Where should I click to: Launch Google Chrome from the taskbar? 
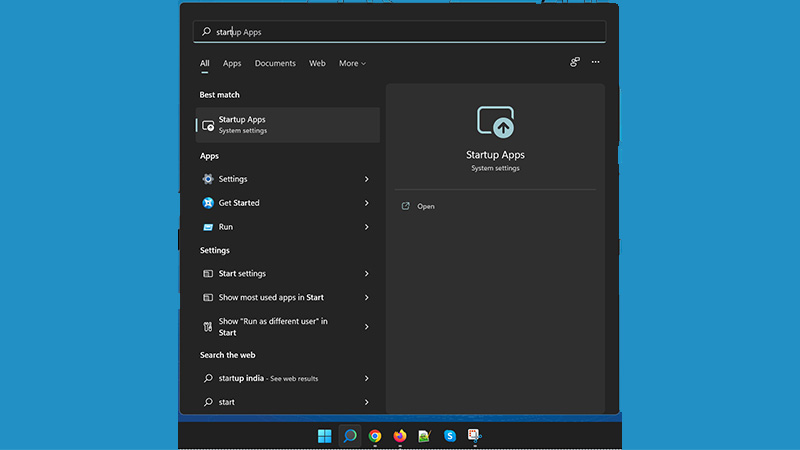click(375, 436)
